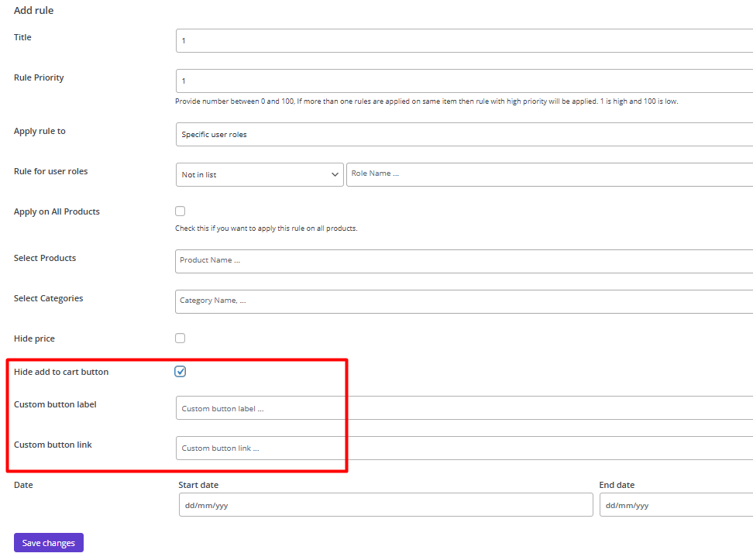The height and width of the screenshot is (560, 753).
Task: Click the Product Name selection field
Action: [464, 261]
